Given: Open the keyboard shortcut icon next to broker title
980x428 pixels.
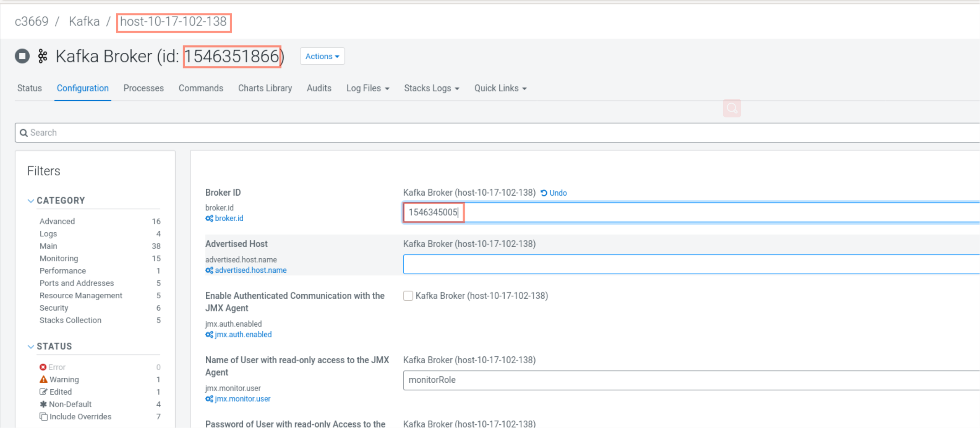Looking at the screenshot, I should click(42, 56).
